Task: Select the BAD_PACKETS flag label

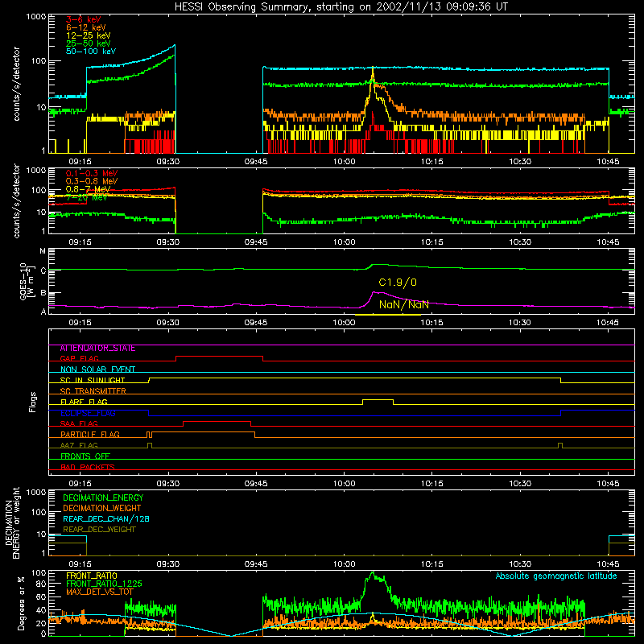Action: (88, 467)
